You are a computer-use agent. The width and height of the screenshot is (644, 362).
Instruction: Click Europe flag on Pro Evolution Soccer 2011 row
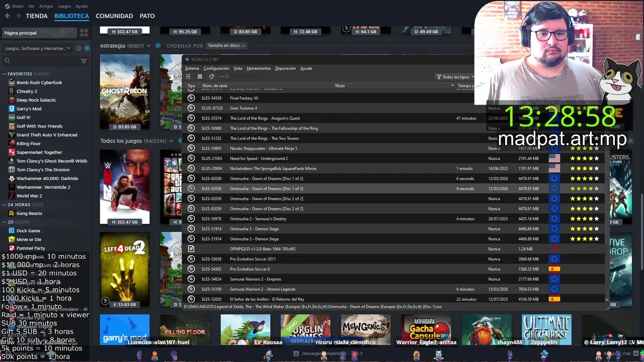(x=554, y=259)
